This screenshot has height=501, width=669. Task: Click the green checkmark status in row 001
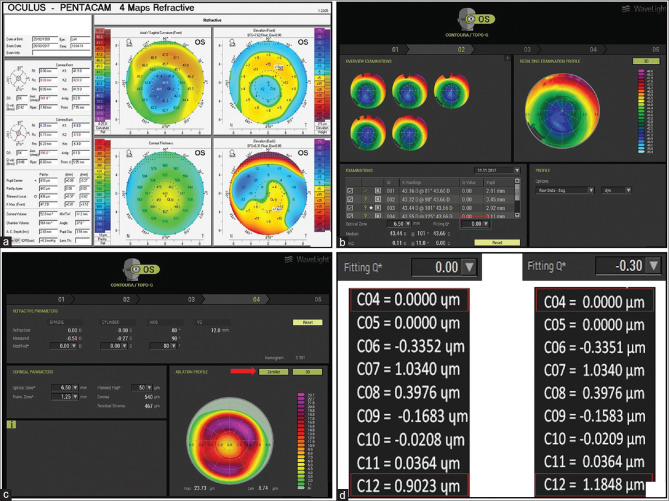(365, 191)
